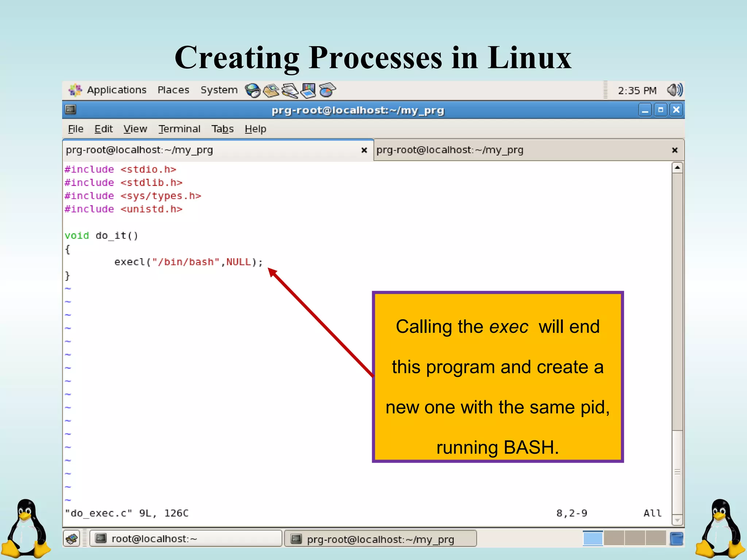Select the fourth workspace in the switcher

tap(656, 538)
